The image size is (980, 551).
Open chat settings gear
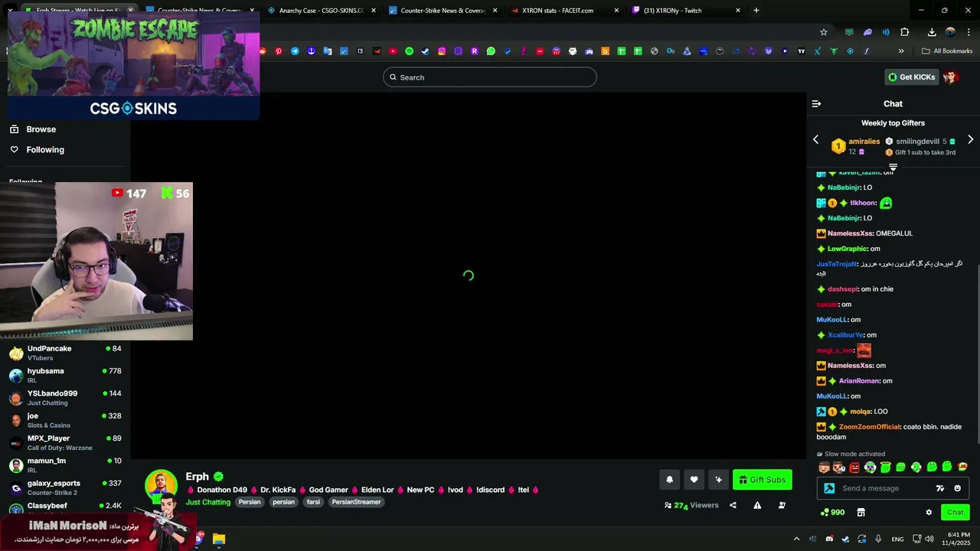click(929, 513)
